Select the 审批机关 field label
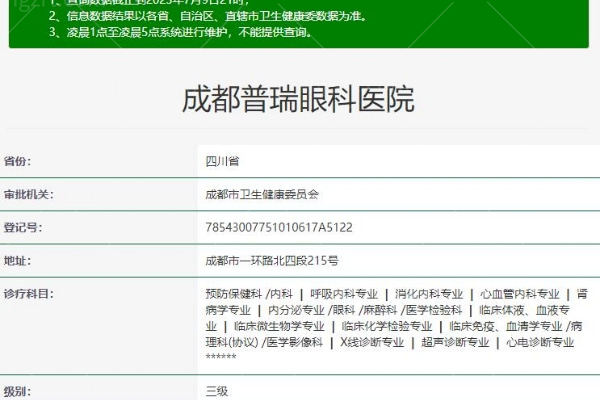The image size is (600, 400). [28, 194]
